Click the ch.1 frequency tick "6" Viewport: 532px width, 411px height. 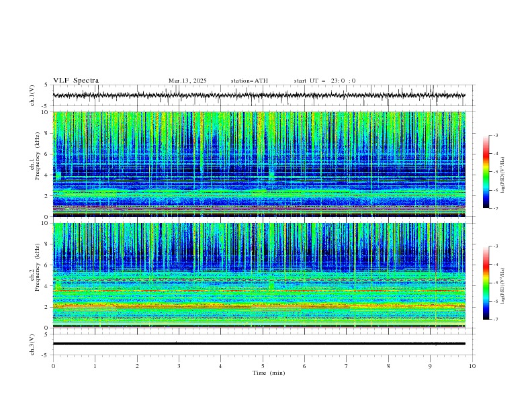48,154
